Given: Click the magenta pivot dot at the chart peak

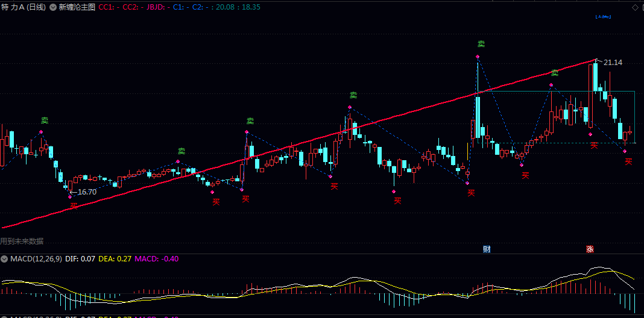Looking at the screenshot, I should pos(478,58).
